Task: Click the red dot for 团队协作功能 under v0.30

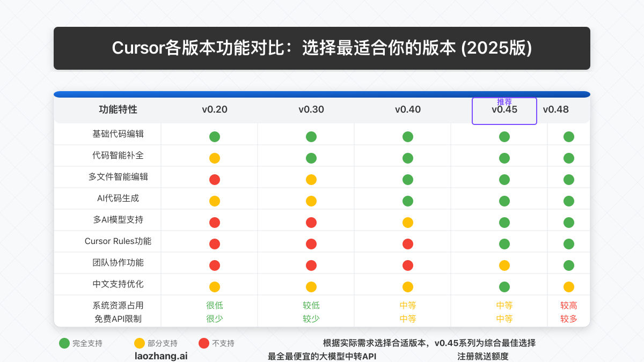Action: [x=311, y=265]
